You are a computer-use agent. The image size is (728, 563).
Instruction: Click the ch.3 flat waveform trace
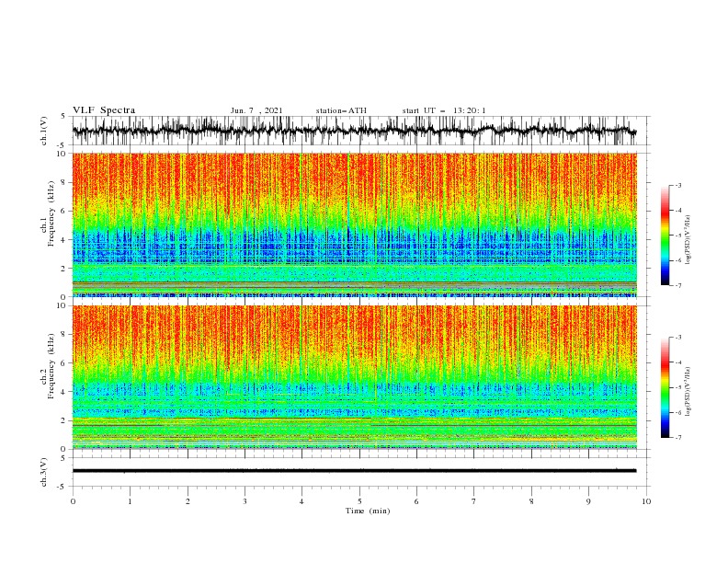(x=354, y=471)
